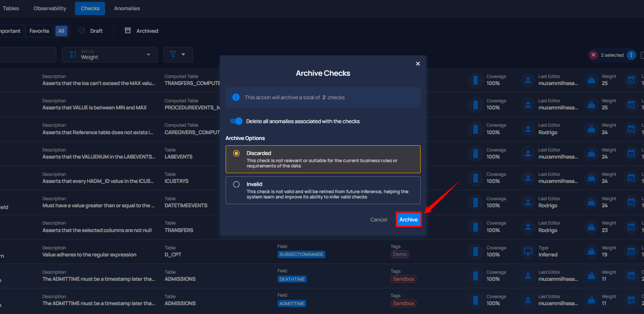Select the Favorite filter chip
The image size is (644, 314).
pos(39,31)
